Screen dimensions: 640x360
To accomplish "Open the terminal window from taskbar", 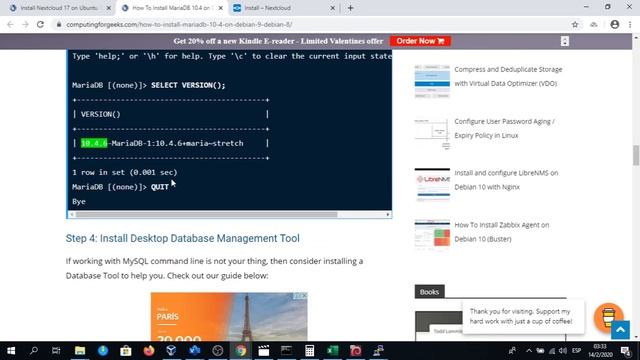I will coord(287,351).
